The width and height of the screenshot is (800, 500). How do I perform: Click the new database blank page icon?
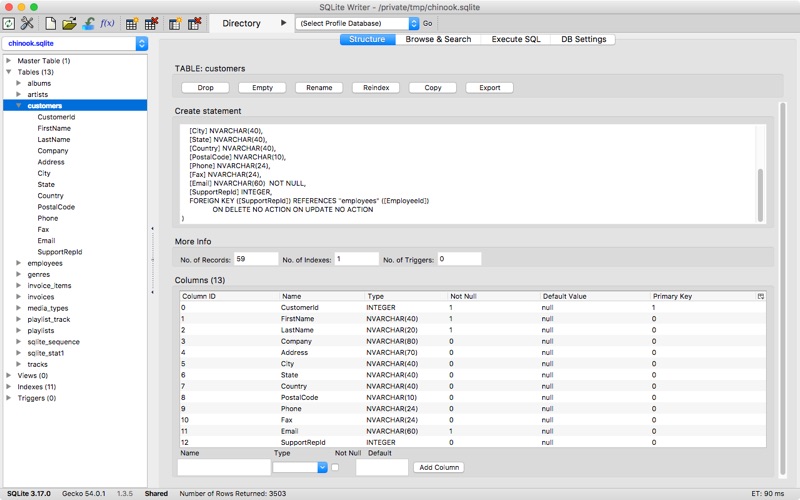[50, 23]
